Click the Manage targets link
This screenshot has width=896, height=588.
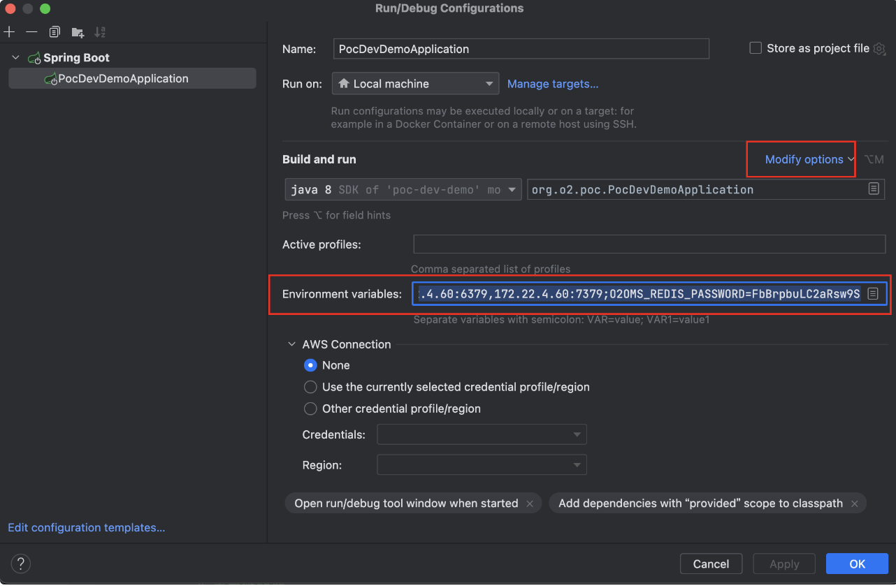552,84
